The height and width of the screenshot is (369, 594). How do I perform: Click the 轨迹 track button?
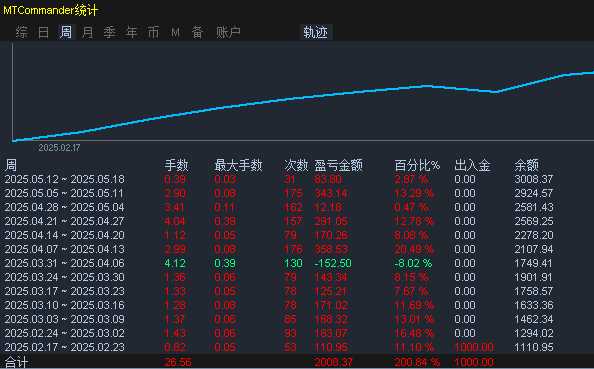point(316,32)
